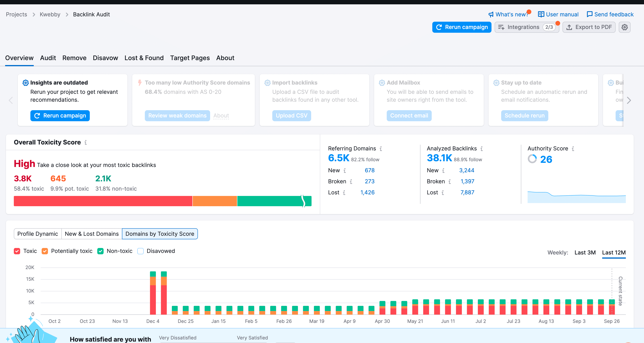The image size is (644, 343).
Task: Switch to Profile Dynamic tab
Action: click(38, 234)
